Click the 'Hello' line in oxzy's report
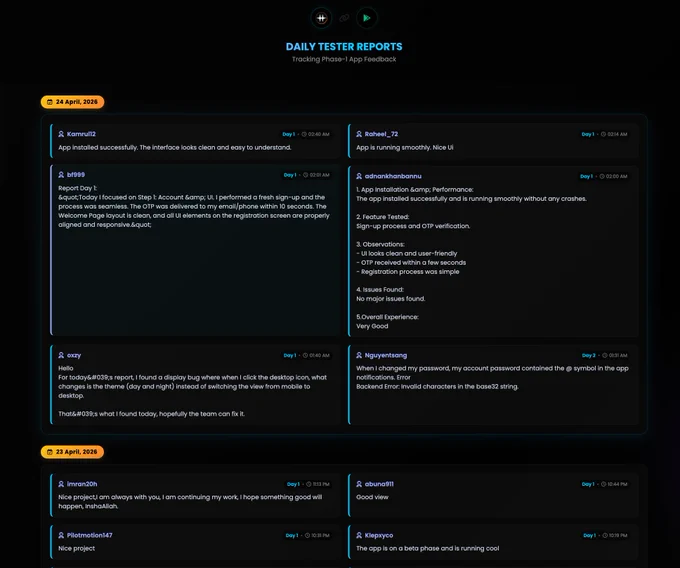 [65, 368]
